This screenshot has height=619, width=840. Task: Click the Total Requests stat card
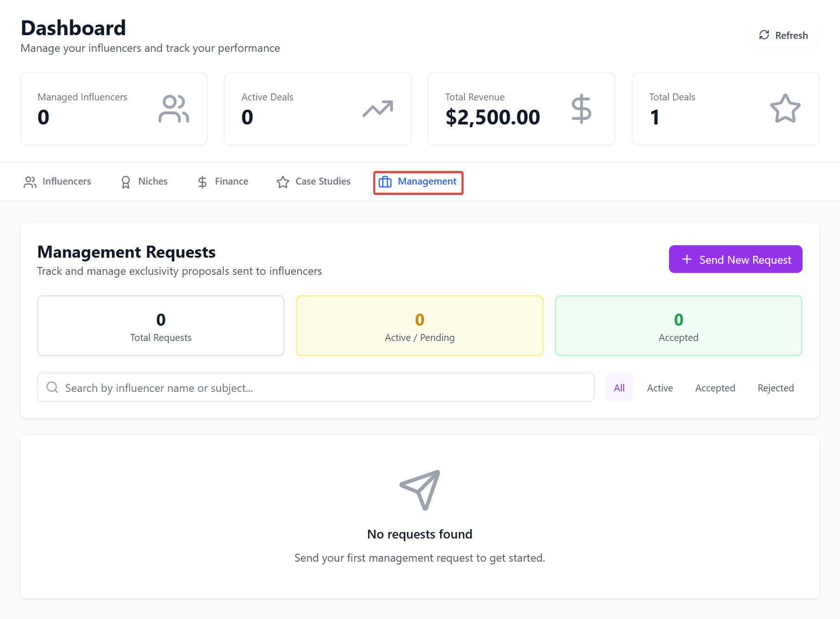coord(161,326)
